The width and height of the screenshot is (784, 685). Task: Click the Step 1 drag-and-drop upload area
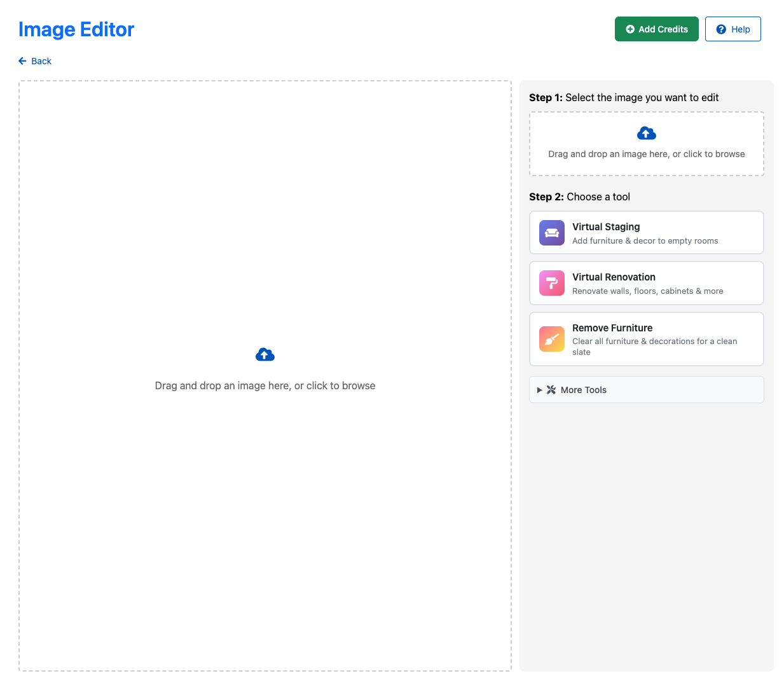tap(646, 144)
